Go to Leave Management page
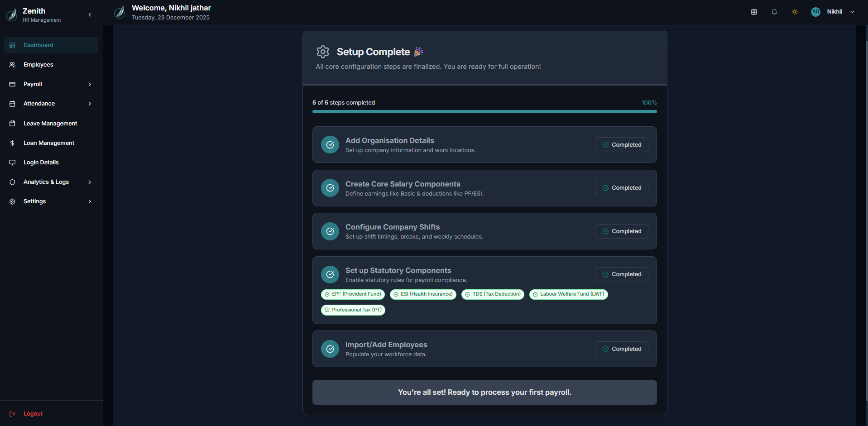 pyautogui.click(x=50, y=124)
